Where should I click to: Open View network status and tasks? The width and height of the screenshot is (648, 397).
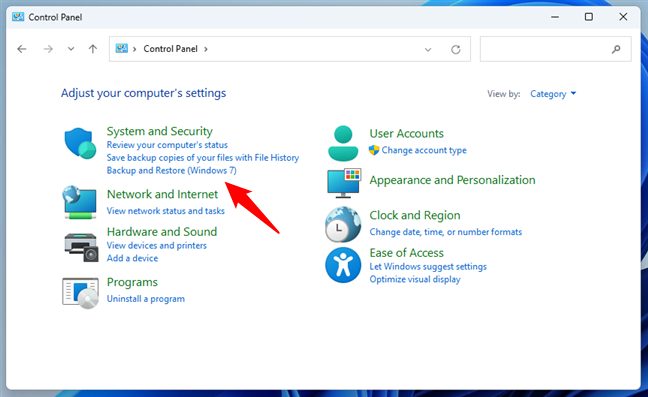165,211
